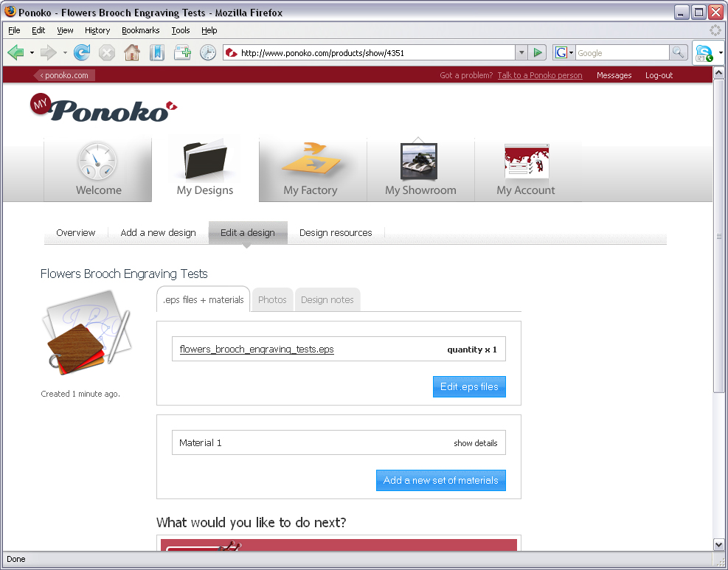This screenshot has height=570, width=728.
Task: Open the File menu
Action: coord(15,30)
